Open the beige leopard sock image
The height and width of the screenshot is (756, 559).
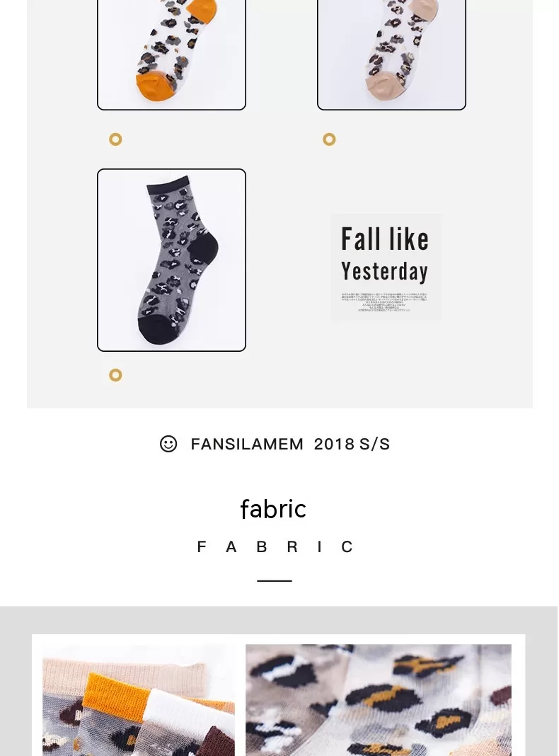click(391, 54)
